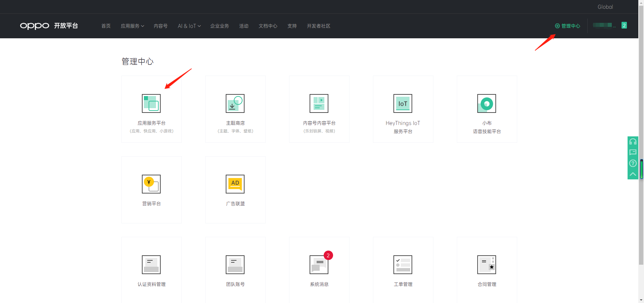
Task: Click the question mark help icon
Action: [x=633, y=163]
